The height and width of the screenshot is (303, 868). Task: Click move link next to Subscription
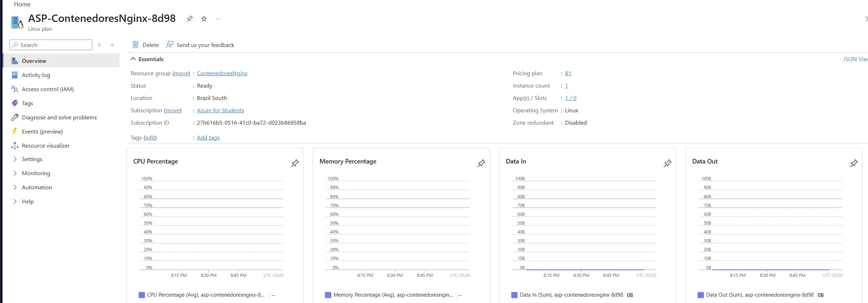pos(173,110)
